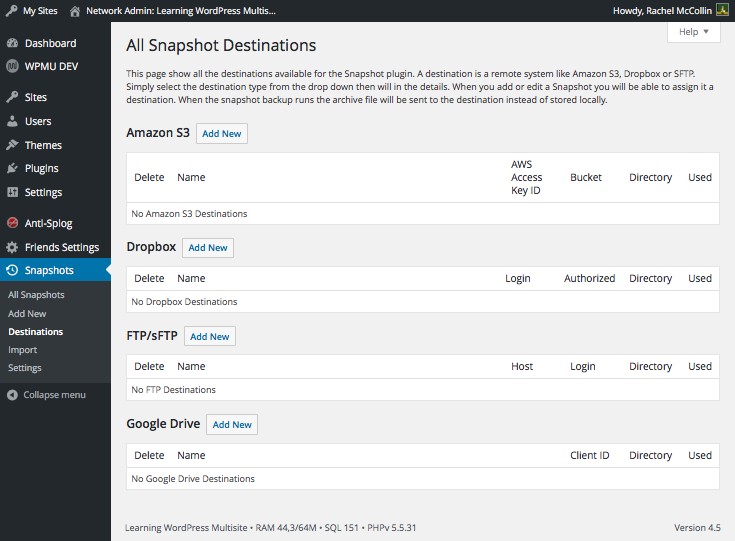Click the WPMU DEV logo icon
The image size is (735, 541).
pos(13,66)
